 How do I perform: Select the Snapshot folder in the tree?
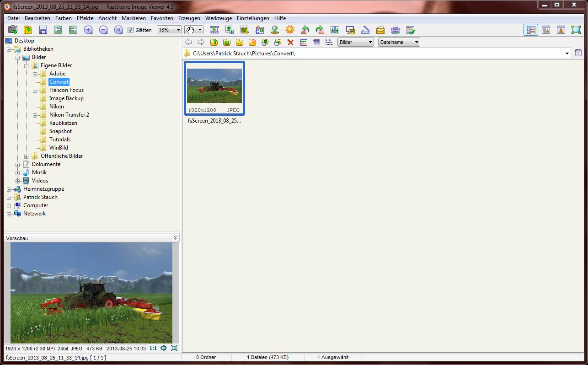click(60, 131)
